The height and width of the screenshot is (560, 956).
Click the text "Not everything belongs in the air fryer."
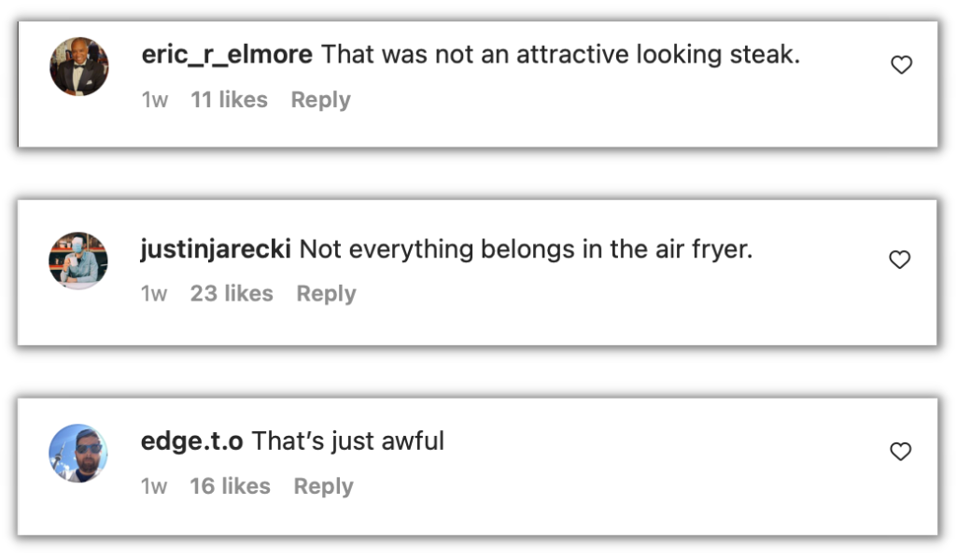coord(526,249)
